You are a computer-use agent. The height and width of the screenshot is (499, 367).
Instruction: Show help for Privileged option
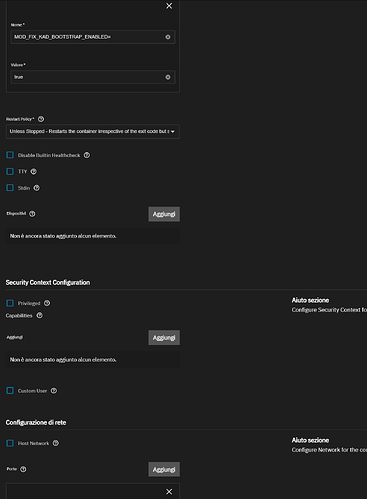click(47, 303)
